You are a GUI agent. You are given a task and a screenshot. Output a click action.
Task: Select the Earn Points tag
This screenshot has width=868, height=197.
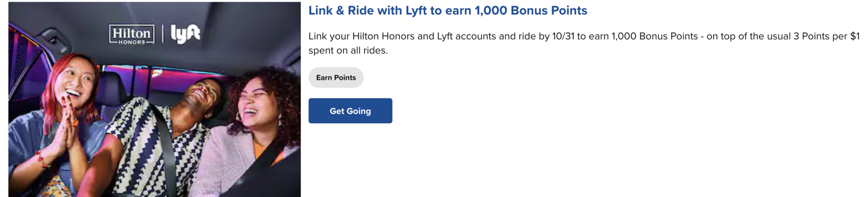(x=336, y=78)
